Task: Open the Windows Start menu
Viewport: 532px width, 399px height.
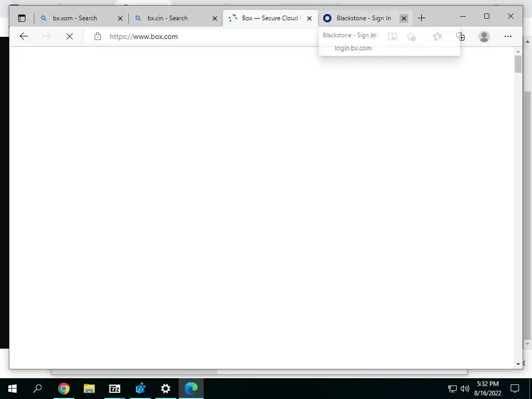Action: (x=12, y=389)
